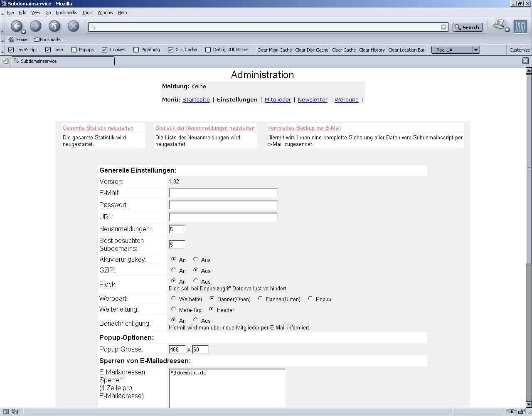Open the Startseite menu link
The width and height of the screenshot is (532, 416).
196,99
